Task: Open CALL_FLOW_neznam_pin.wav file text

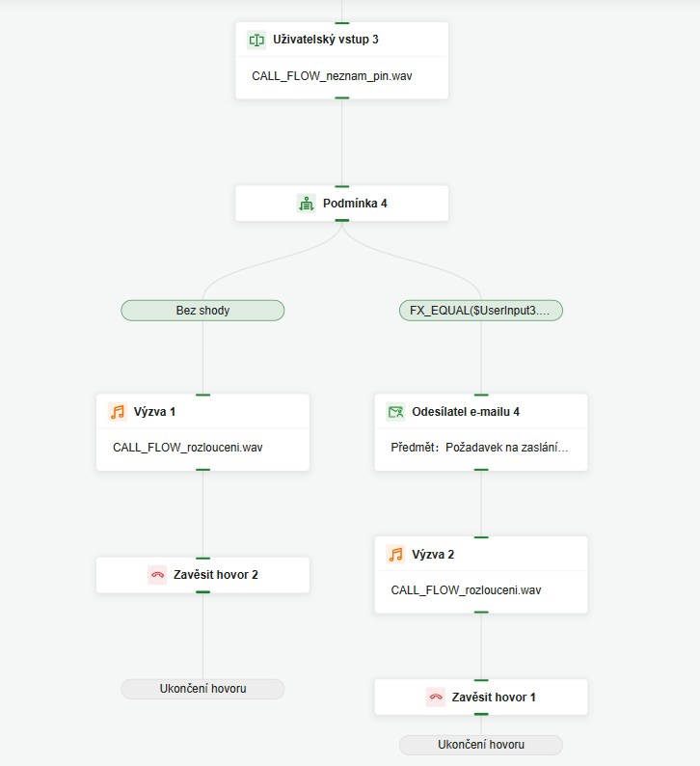Action: (332, 75)
